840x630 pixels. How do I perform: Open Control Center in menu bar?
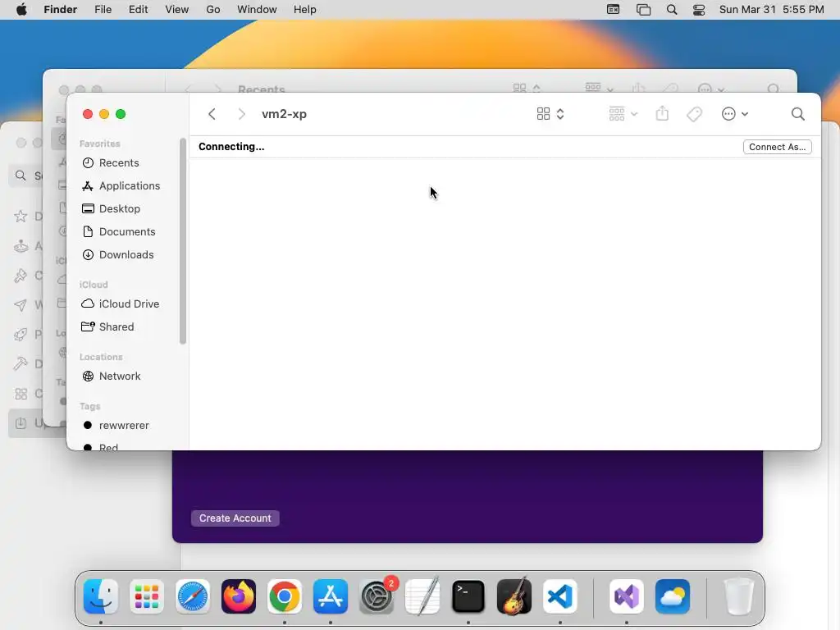point(699,10)
